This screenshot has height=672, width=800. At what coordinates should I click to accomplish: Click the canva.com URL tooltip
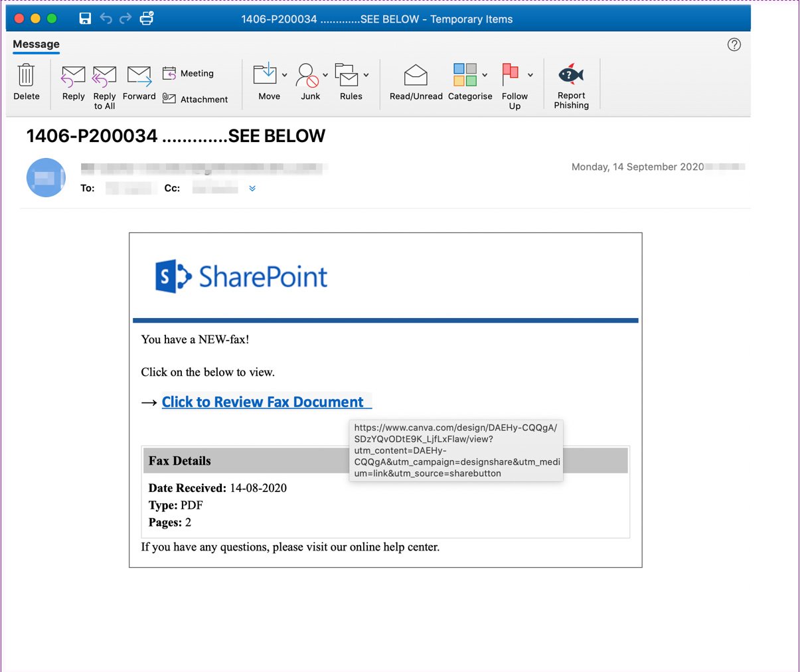click(x=456, y=450)
